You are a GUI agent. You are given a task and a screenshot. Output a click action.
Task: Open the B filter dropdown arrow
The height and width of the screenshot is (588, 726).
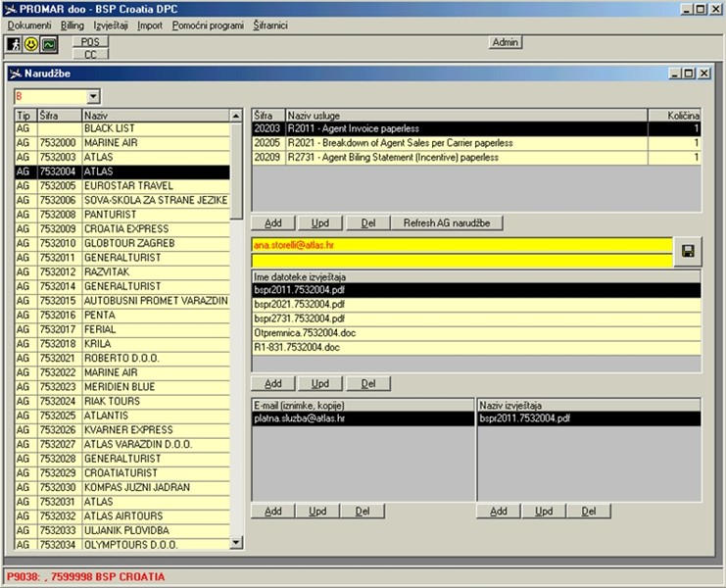tap(93, 96)
